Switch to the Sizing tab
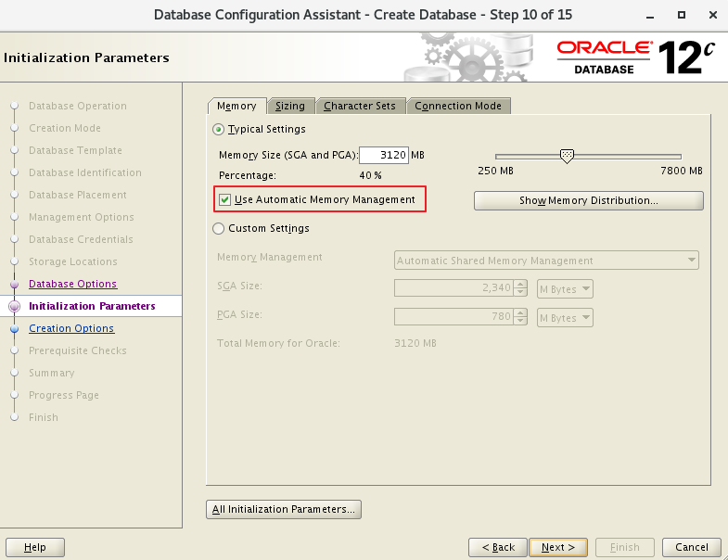The image size is (728, 560). (x=290, y=106)
